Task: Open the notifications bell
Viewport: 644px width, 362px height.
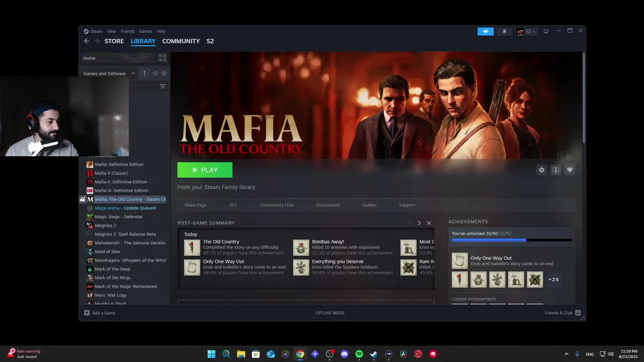Action: 505,31
